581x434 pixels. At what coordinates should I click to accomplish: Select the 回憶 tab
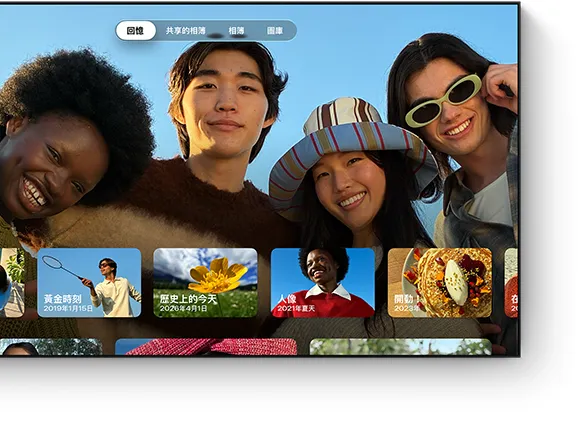coord(135,30)
